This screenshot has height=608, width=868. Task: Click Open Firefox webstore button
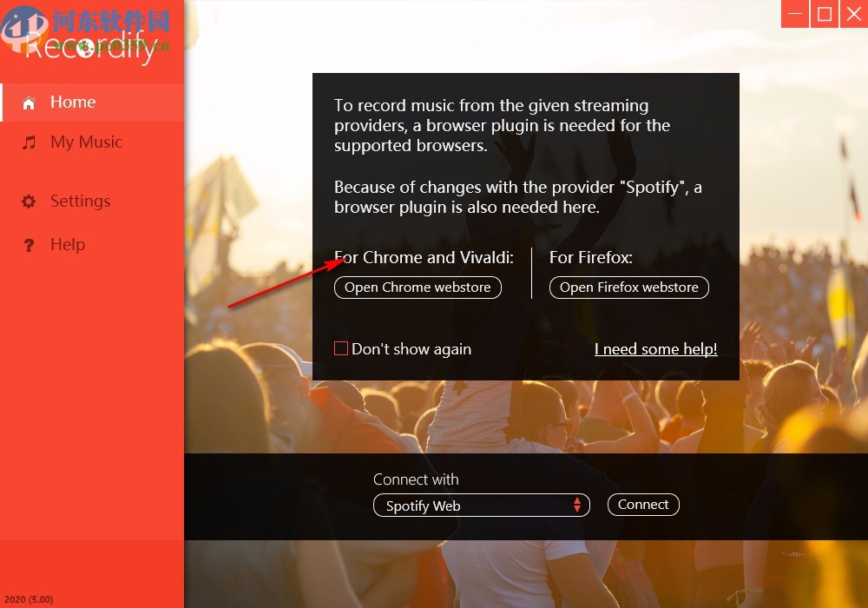(628, 287)
